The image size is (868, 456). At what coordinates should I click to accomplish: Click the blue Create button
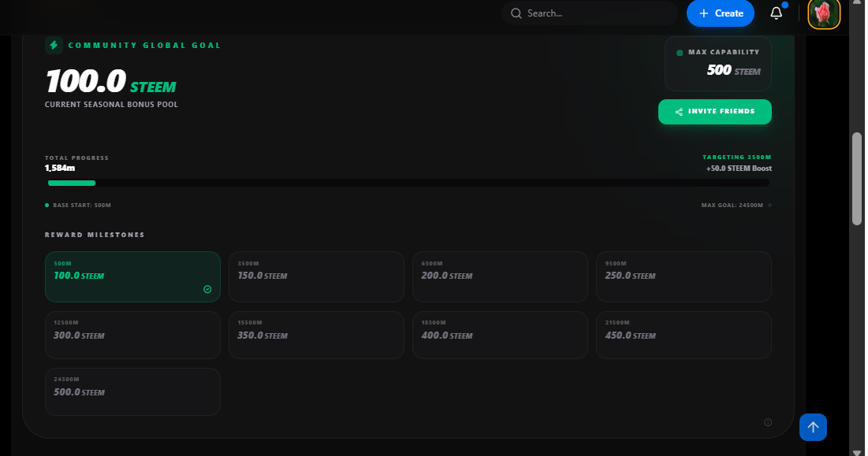click(x=721, y=13)
